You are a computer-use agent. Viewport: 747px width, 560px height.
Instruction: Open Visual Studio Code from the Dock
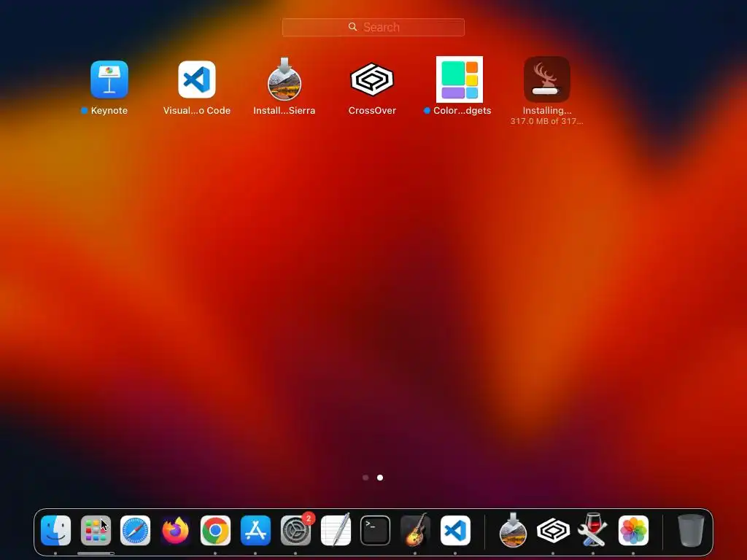[x=455, y=531]
